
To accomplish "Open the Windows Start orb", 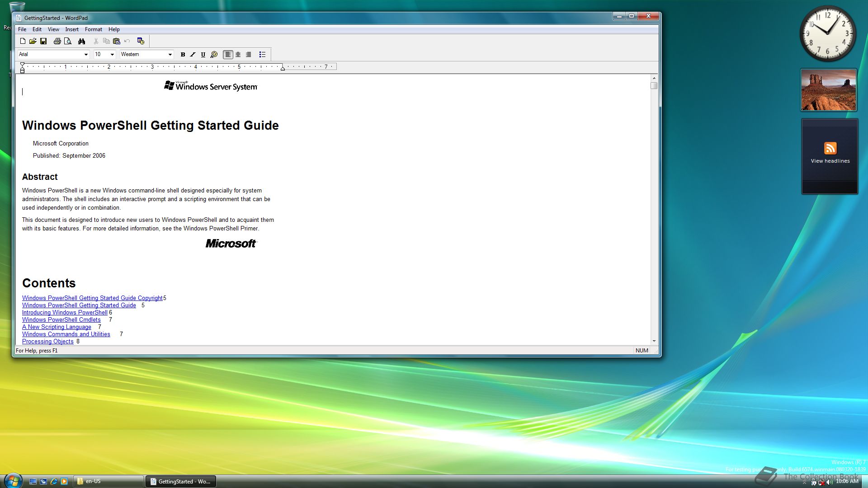I will point(13,481).
